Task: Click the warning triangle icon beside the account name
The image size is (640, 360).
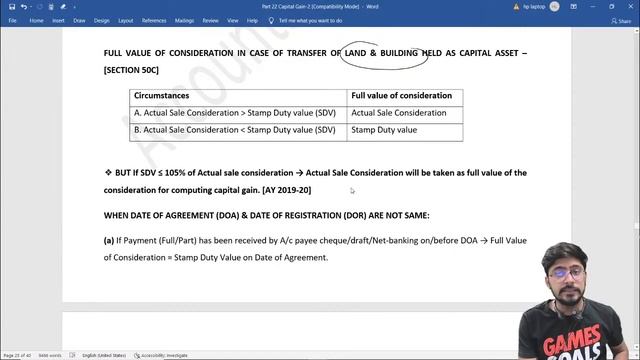Action: point(516,7)
